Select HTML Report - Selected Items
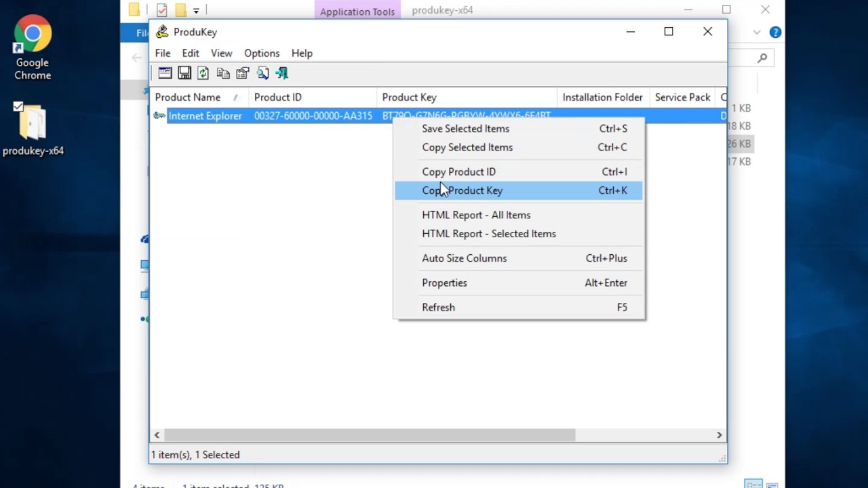The image size is (868, 488). pyautogui.click(x=519, y=234)
